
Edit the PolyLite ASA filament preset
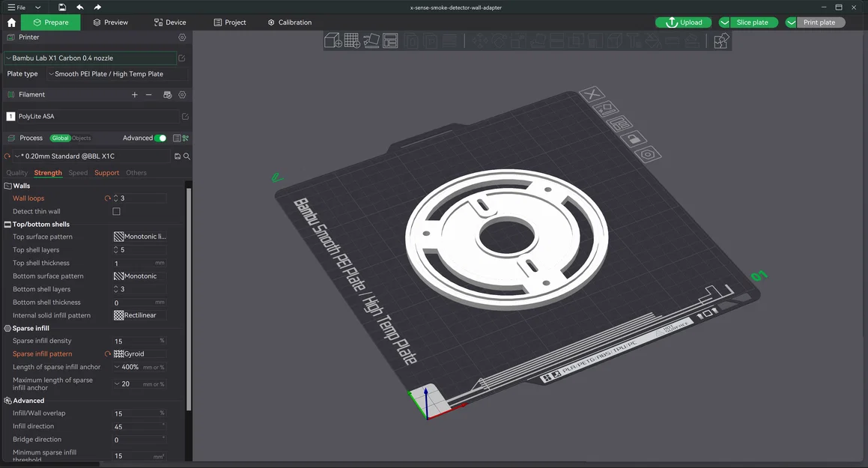coord(186,116)
